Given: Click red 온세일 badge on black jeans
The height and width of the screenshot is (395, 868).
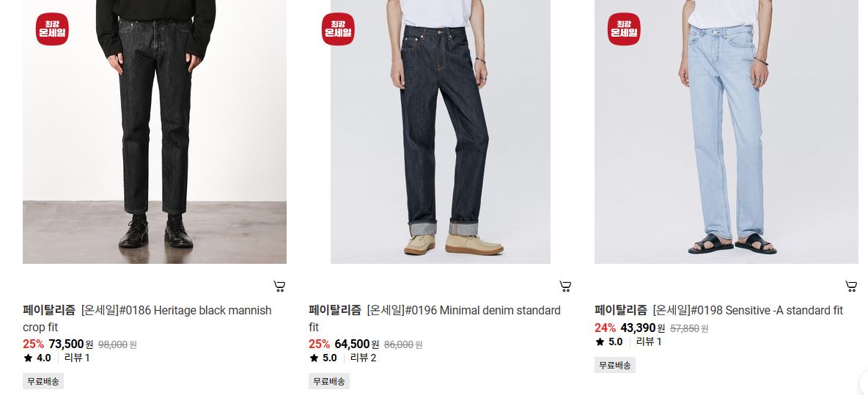Looking at the screenshot, I should point(52,29).
